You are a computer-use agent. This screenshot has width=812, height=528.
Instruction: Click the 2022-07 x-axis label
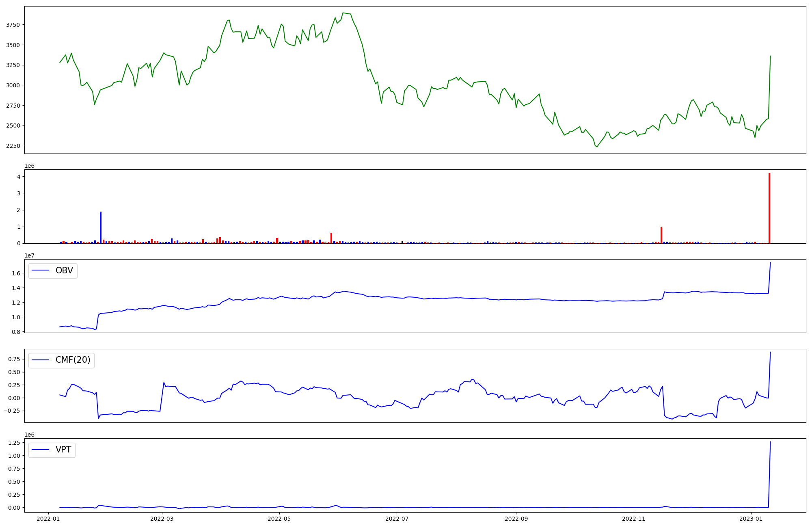(397, 519)
